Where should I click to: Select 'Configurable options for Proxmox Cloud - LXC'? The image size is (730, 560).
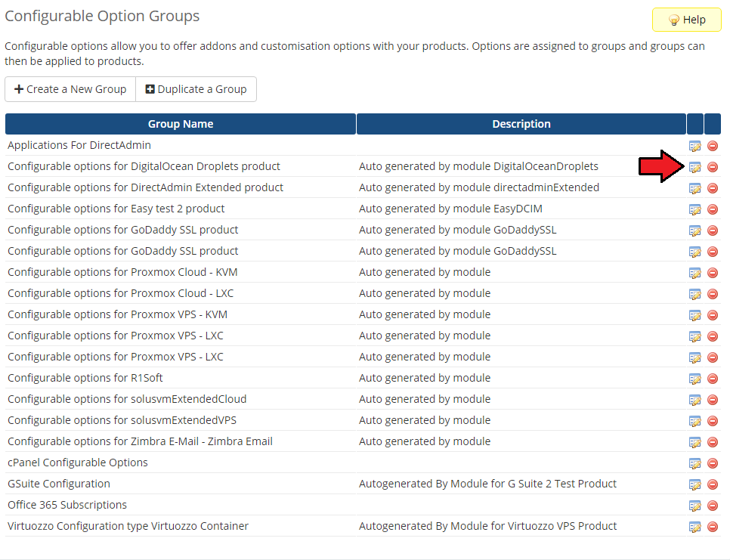pyautogui.click(x=121, y=294)
